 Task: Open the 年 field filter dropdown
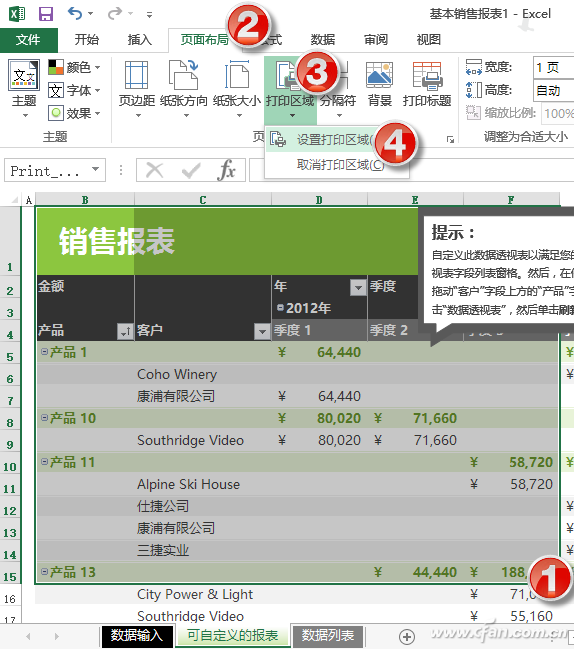tap(358, 287)
